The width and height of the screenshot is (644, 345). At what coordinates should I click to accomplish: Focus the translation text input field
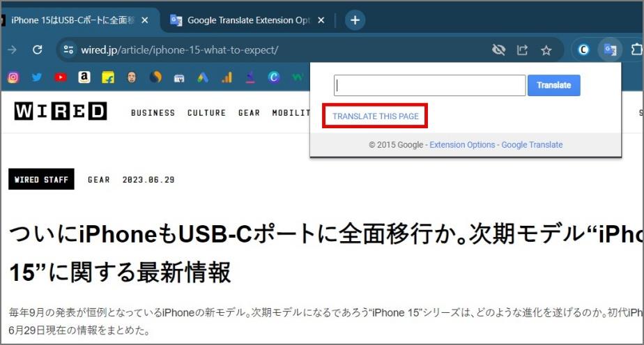coord(429,86)
